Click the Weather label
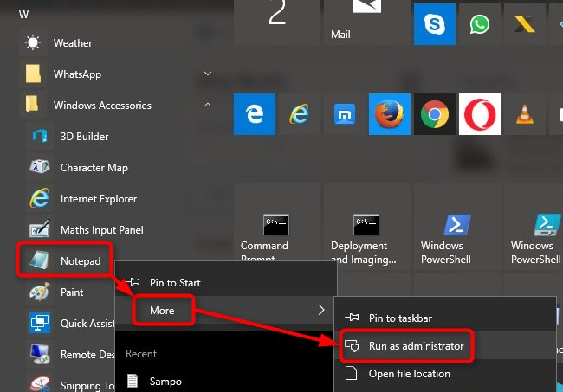This screenshot has width=563, height=392. coord(73,43)
